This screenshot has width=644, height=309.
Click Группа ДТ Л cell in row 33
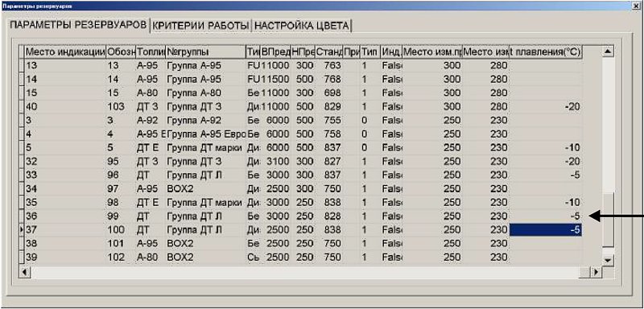(205, 175)
